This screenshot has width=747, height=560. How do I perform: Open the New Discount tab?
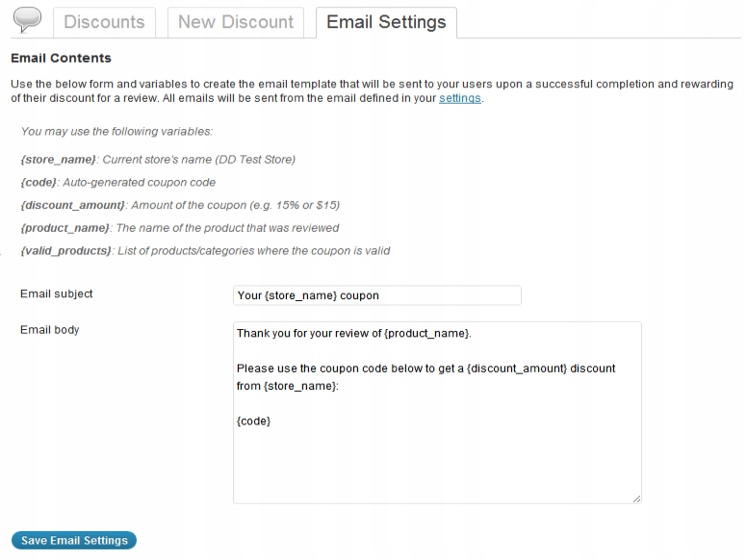[236, 22]
